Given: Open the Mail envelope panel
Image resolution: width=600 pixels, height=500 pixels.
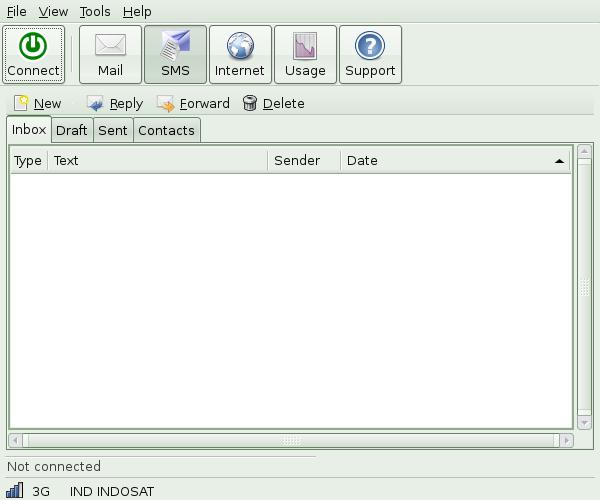Looking at the screenshot, I should tap(110, 54).
